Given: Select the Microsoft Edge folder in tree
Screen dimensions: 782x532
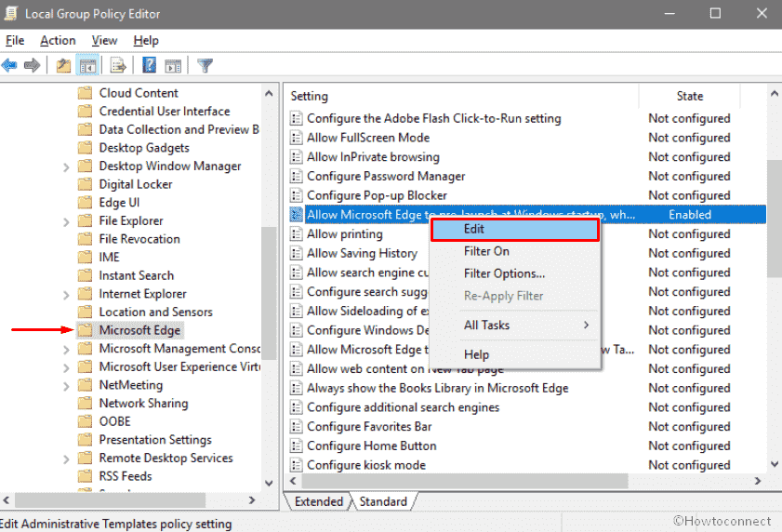Looking at the screenshot, I should 139,330.
